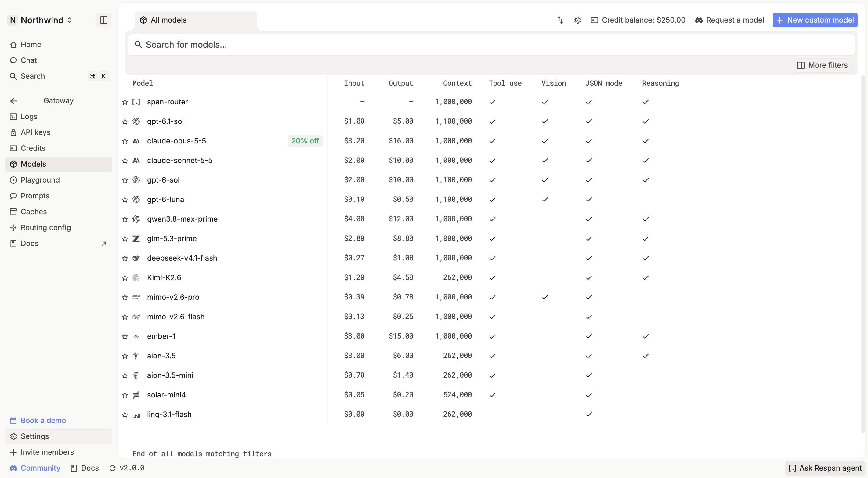Create a New custom model
The height and width of the screenshot is (478, 868).
(x=815, y=20)
